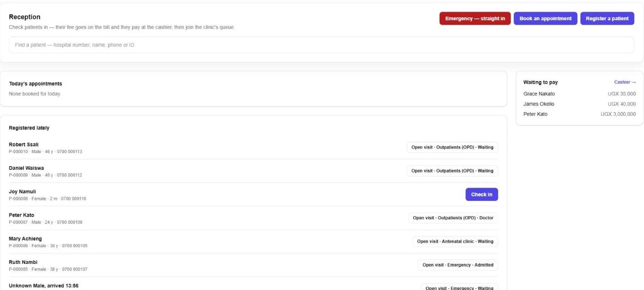Click the None booked for today message
This screenshot has height=290, width=644.
point(35,94)
